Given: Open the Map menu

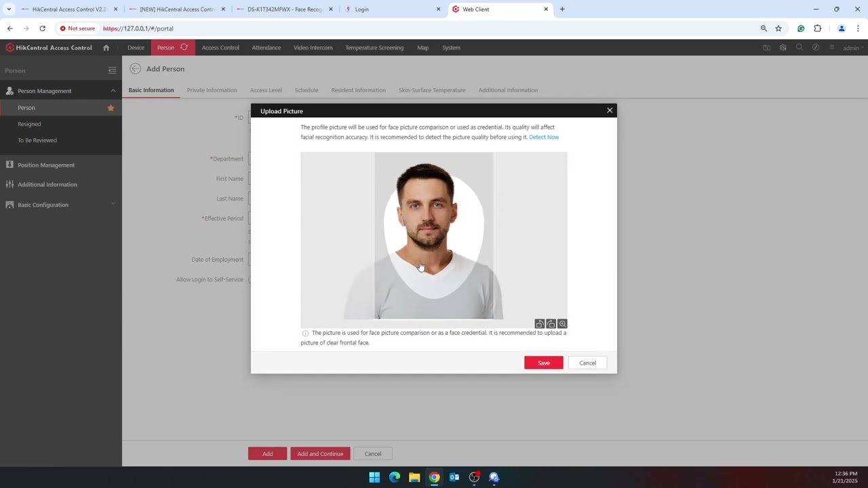Looking at the screenshot, I should (x=423, y=47).
